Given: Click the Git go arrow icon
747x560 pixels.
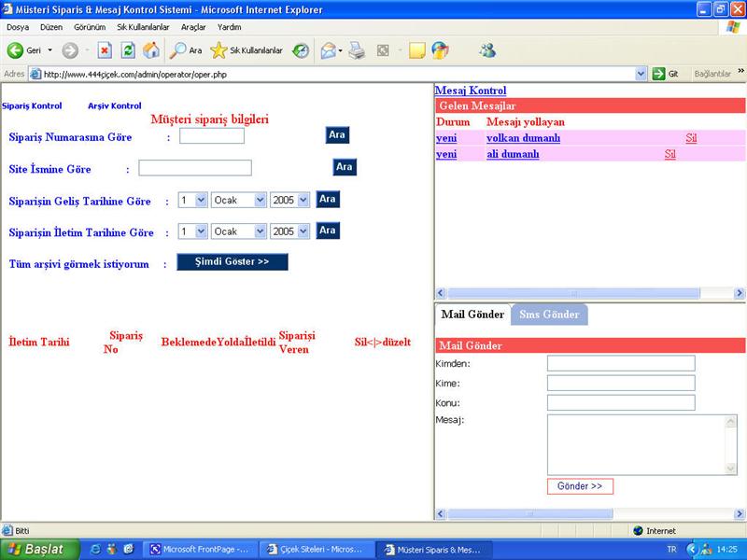Looking at the screenshot, I should point(658,74).
